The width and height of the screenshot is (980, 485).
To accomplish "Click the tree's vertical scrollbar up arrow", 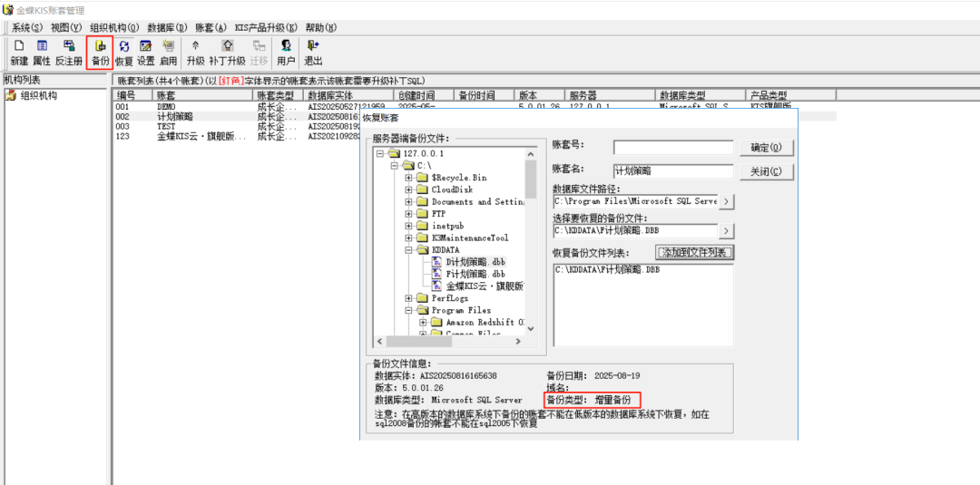I will 531,153.
